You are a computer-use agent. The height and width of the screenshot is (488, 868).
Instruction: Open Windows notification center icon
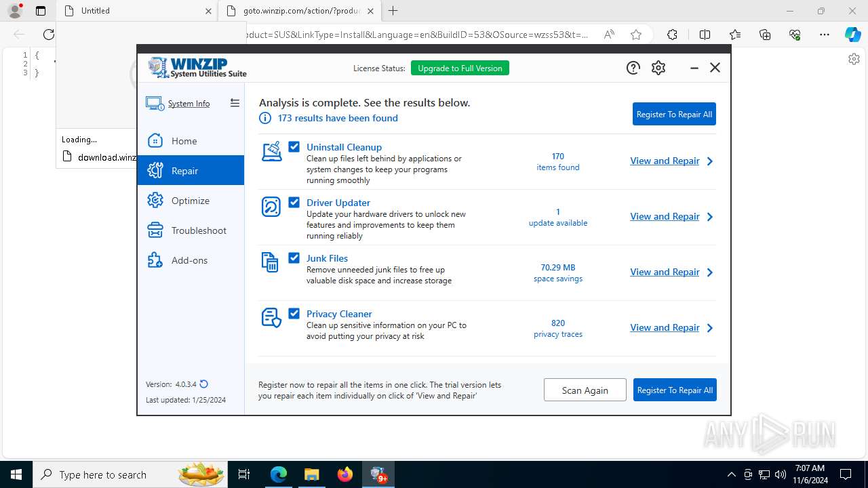[846, 474]
